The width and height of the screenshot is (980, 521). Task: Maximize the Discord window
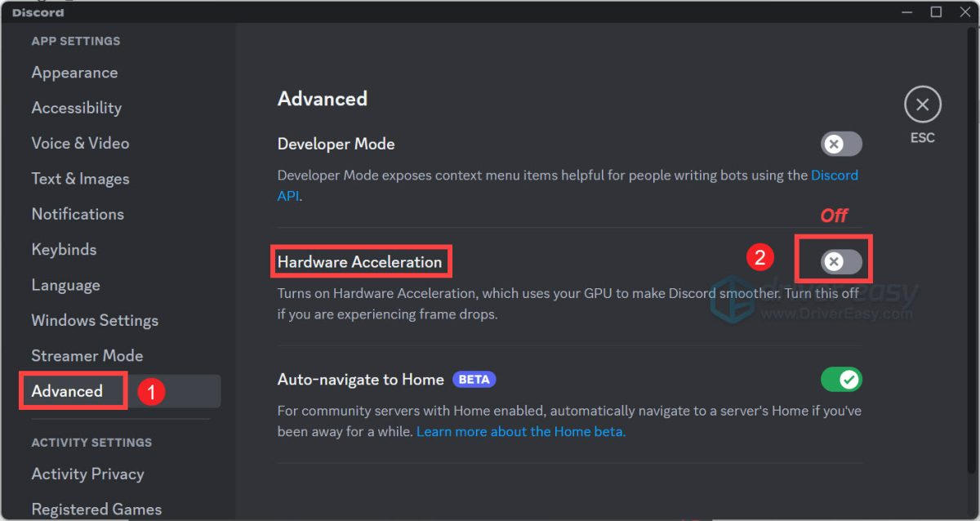pyautogui.click(x=936, y=11)
